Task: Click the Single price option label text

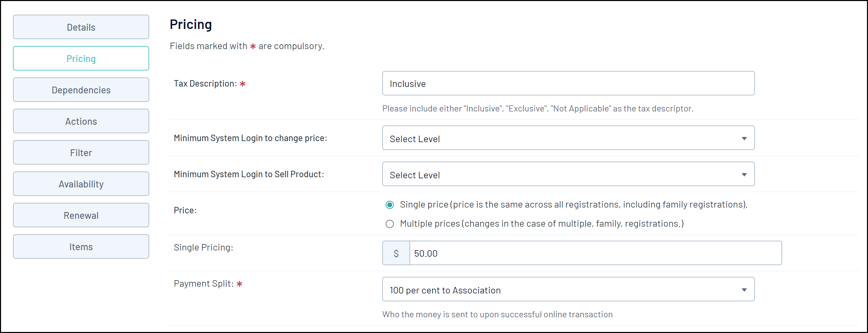Action: [573, 205]
